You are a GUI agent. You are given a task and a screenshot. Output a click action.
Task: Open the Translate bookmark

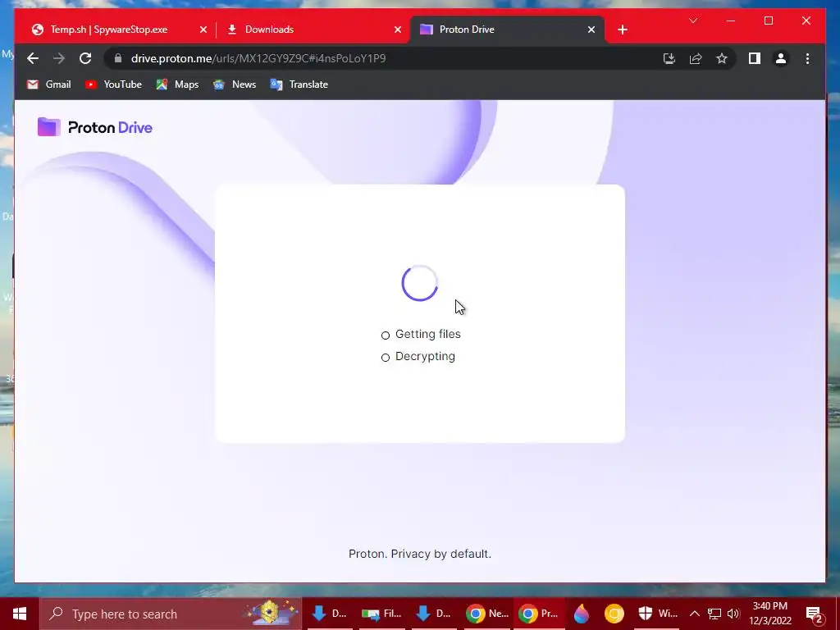299,84
